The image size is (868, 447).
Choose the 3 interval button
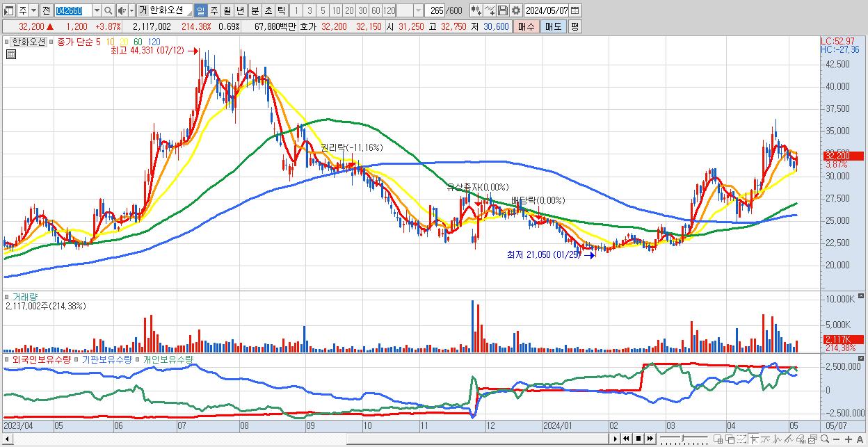[x=310, y=10]
